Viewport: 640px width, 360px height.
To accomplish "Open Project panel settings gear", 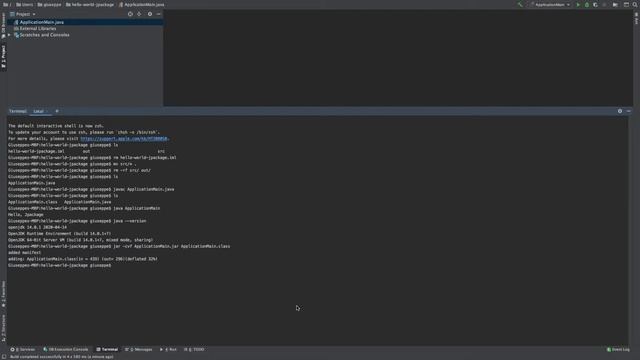I will 150,14.
